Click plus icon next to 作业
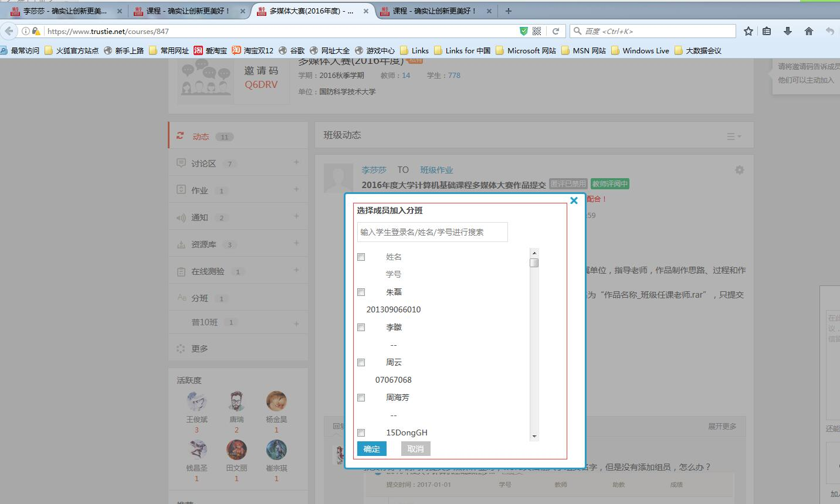Image resolution: width=840 pixels, height=504 pixels. coord(296,189)
